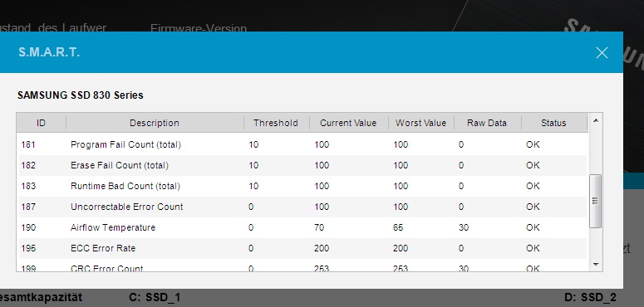Click ID cell 182

pyautogui.click(x=28, y=165)
